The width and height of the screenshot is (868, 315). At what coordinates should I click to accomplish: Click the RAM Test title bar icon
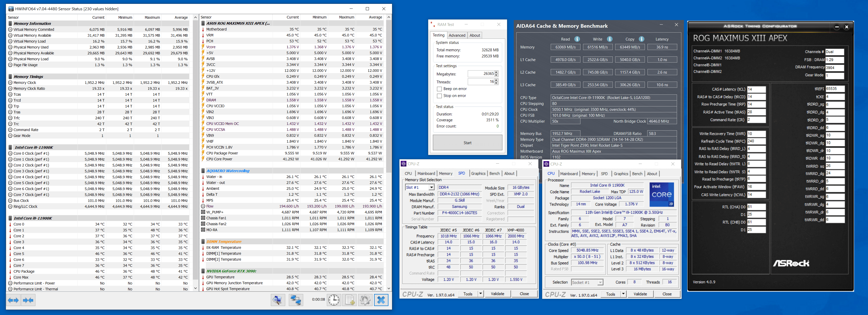[433, 24]
